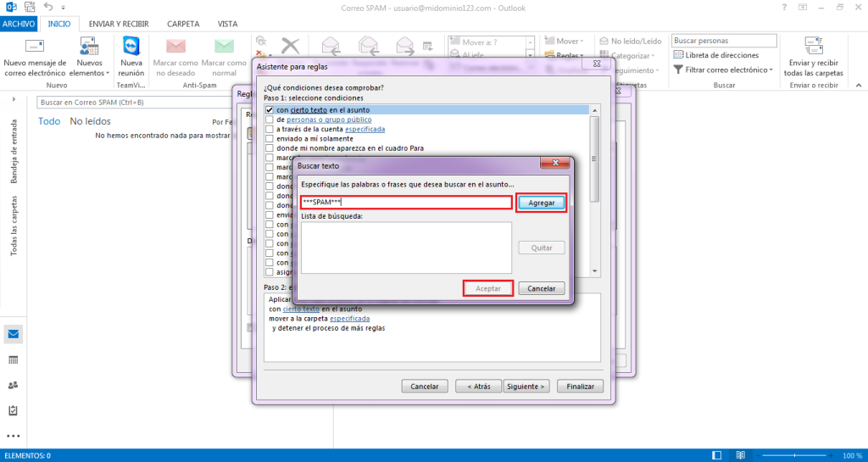The image size is (868, 462).
Task: Click Todas las carpetas vertical label
Action: (x=14, y=225)
